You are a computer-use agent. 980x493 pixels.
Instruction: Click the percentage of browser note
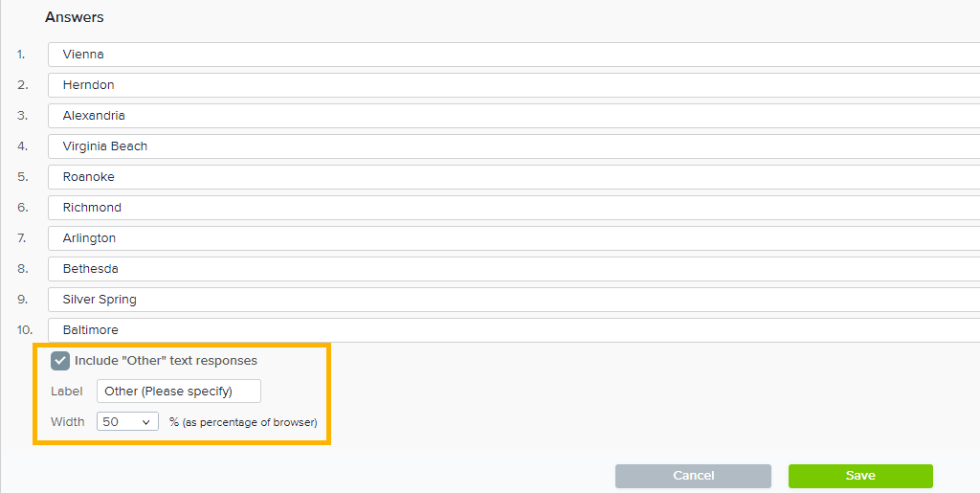[x=243, y=422]
